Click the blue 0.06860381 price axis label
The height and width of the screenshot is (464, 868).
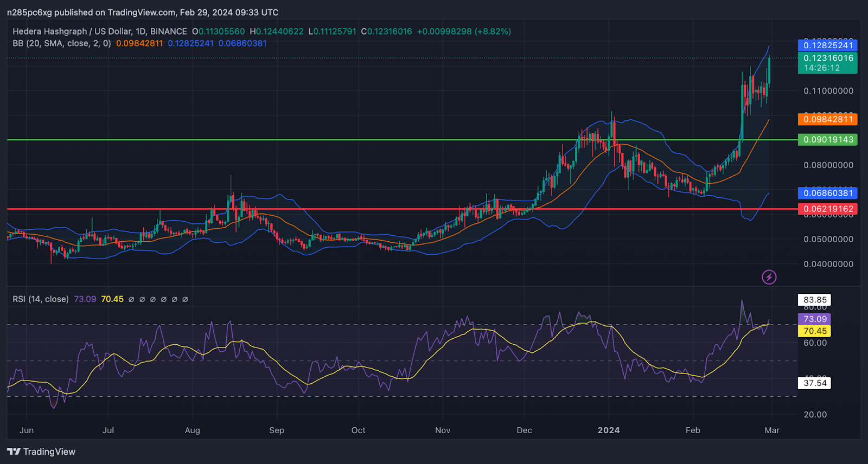tap(827, 193)
